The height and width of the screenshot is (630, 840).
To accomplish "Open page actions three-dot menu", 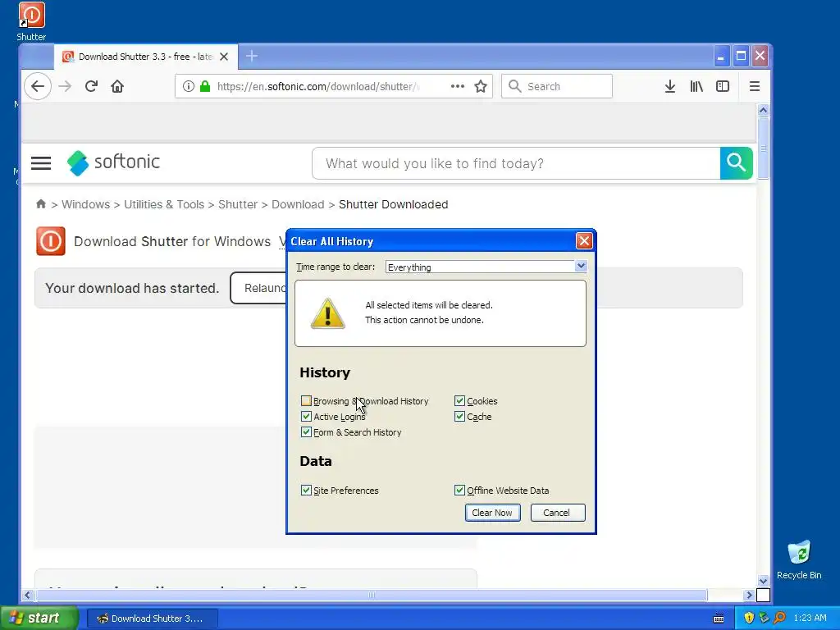I will click(x=458, y=86).
